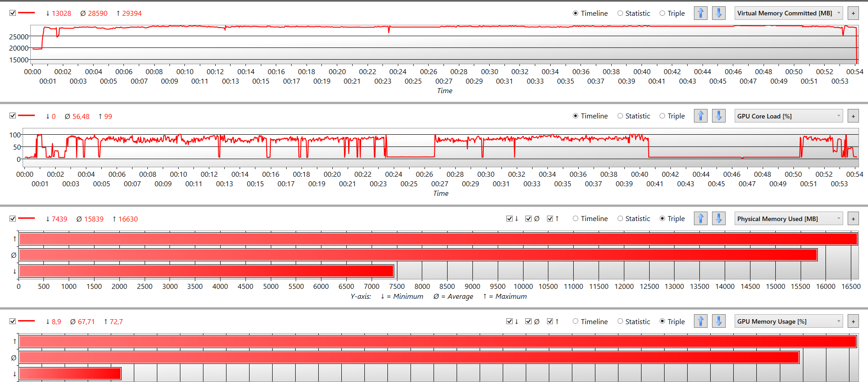Add graph after Physical Memory Used panel

pos(853,219)
